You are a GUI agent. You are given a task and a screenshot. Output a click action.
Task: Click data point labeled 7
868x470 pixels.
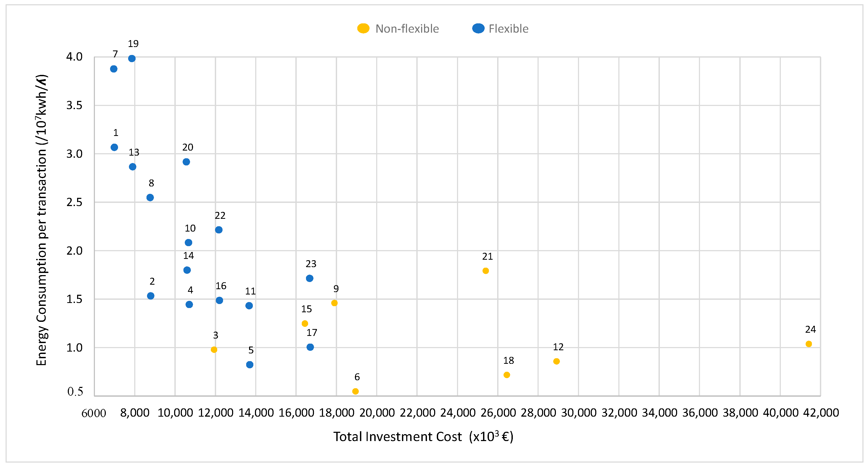(x=114, y=69)
